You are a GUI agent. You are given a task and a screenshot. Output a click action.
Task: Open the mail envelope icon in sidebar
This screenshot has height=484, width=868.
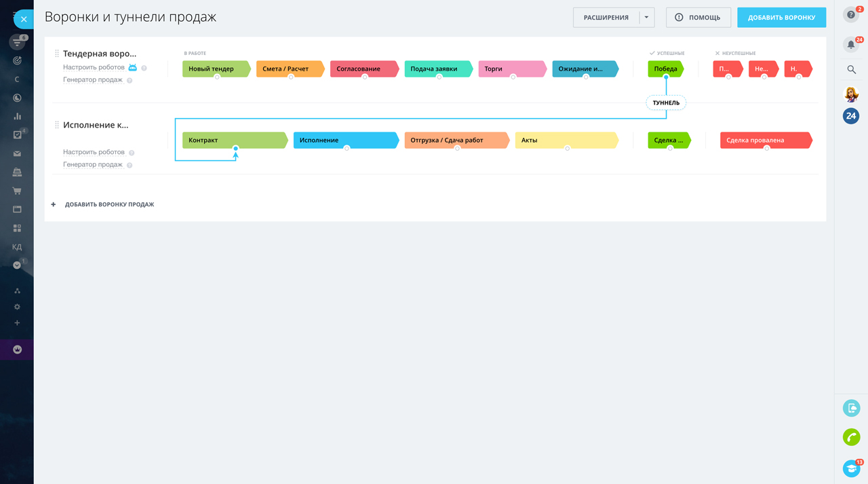[x=17, y=153]
